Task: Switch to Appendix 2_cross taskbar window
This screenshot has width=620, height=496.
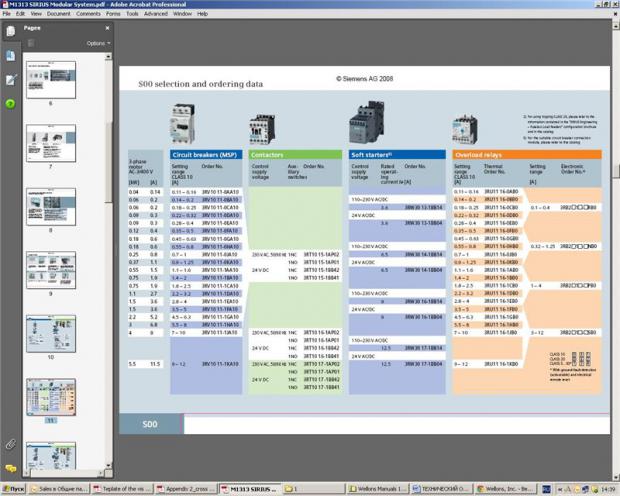Action: pos(185,489)
